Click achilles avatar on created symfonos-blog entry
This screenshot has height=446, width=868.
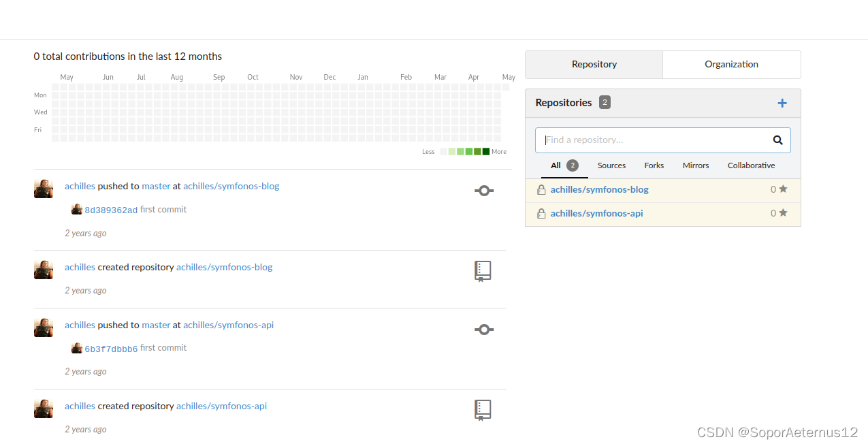pos(44,270)
